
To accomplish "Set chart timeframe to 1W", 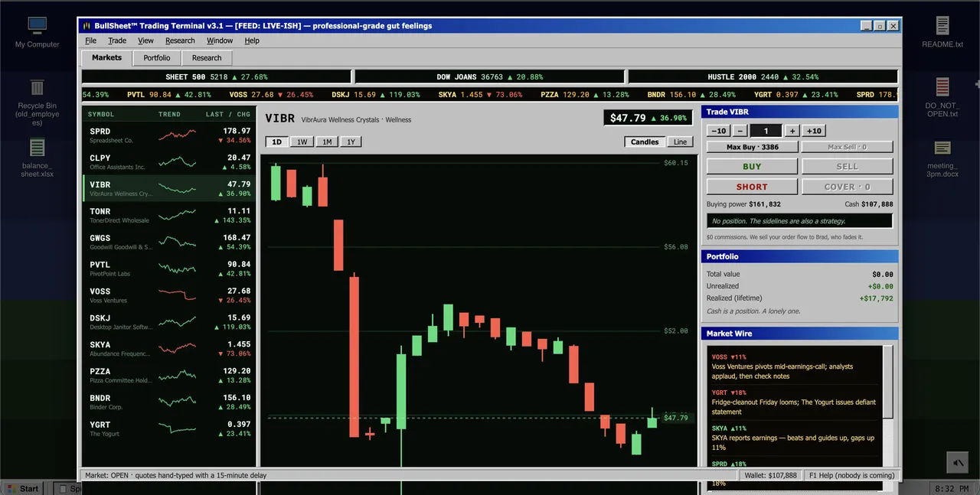I will [x=302, y=142].
